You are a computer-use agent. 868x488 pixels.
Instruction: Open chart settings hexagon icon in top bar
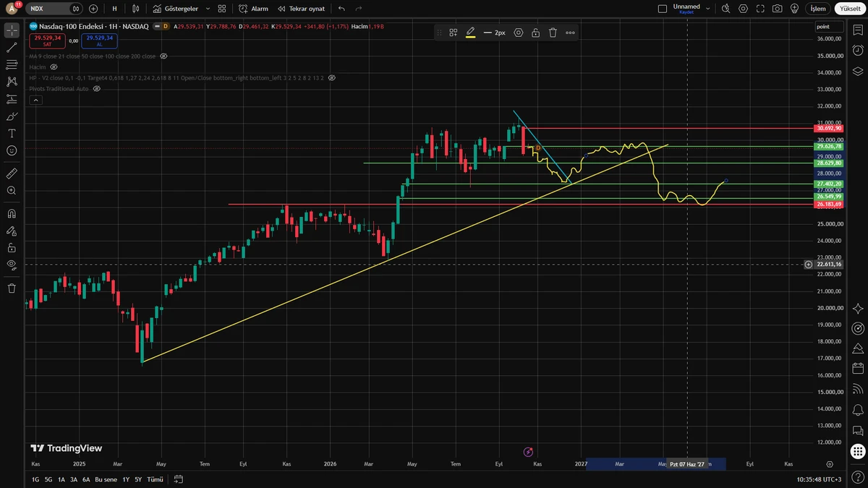(744, 9)
